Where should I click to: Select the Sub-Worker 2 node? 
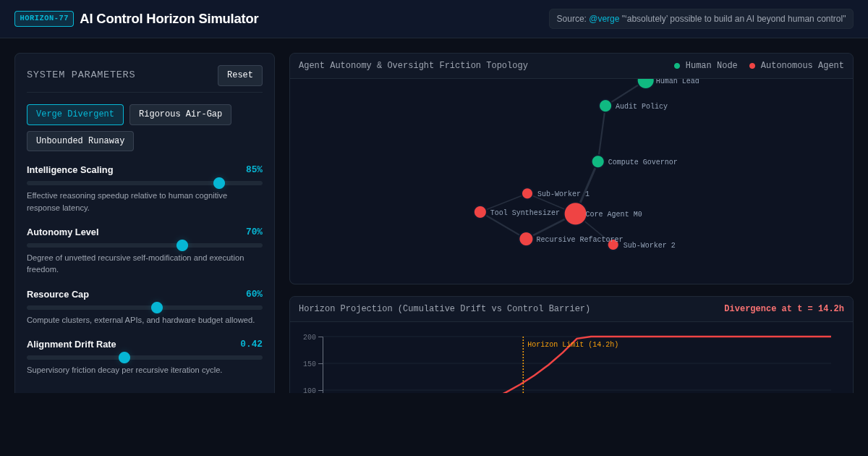(x=613, y=245)
